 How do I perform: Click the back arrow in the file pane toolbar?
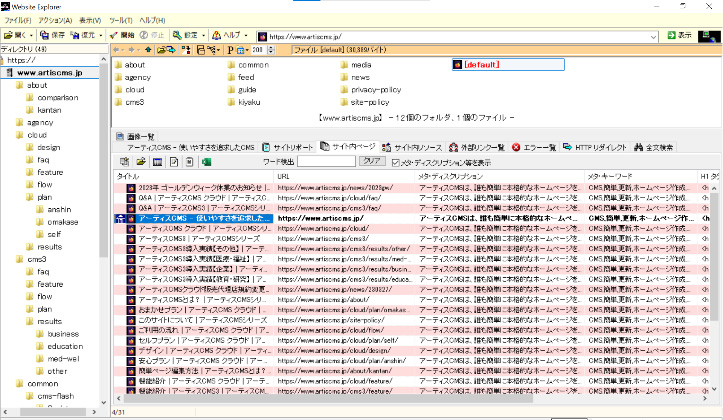[116, 50]
